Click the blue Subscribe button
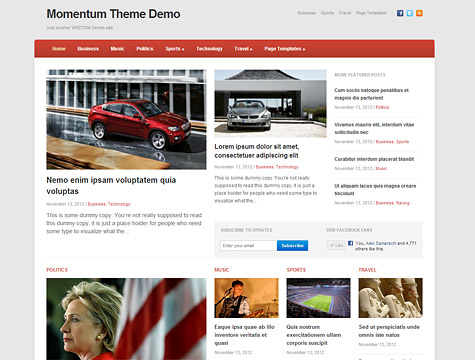This screenshot has width=475, height=360. pos(292,246)
